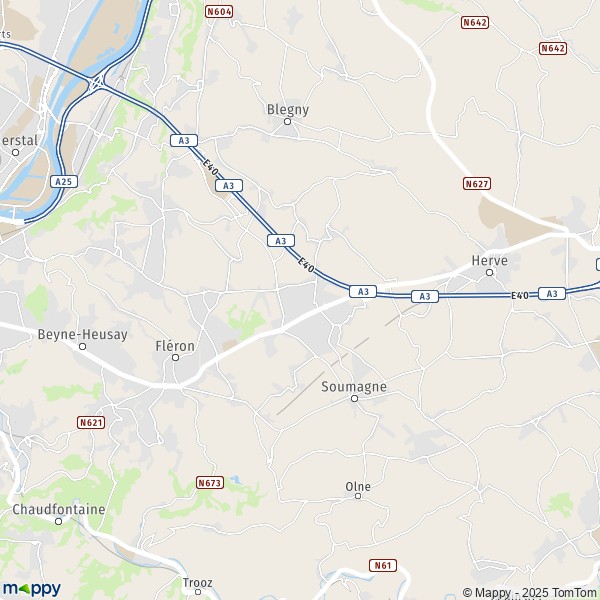
Task: Click the Mappy logo
Action: click(32, 589)
